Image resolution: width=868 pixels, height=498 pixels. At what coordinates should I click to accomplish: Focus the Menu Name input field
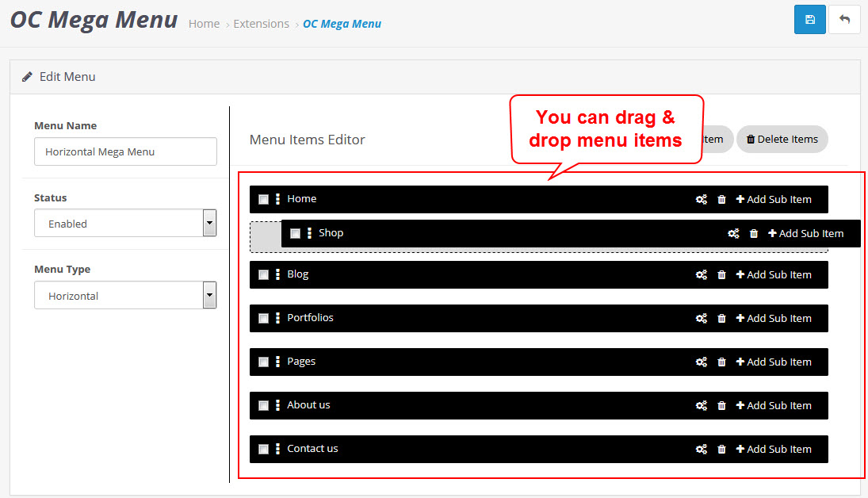[x=125, y=151]
